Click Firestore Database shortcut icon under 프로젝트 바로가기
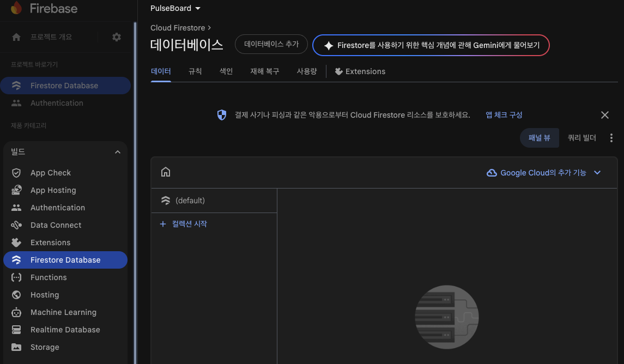This screenshot has width=624, height=364. pyautogui.click(x=16, y=86)
